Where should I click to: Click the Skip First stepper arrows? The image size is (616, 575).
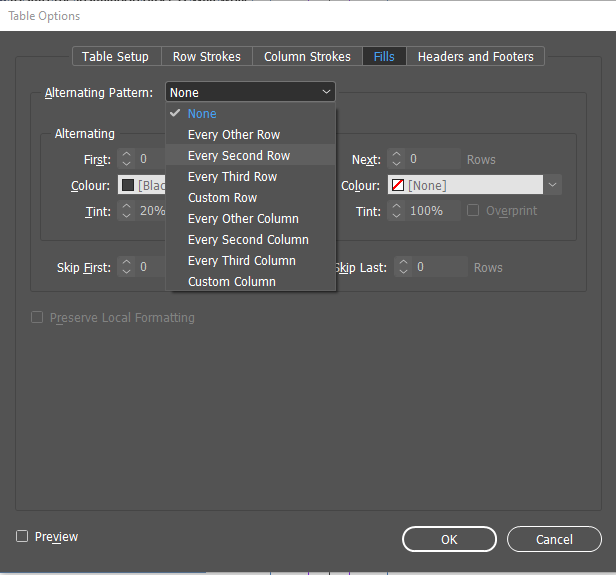tap(126, 267)
